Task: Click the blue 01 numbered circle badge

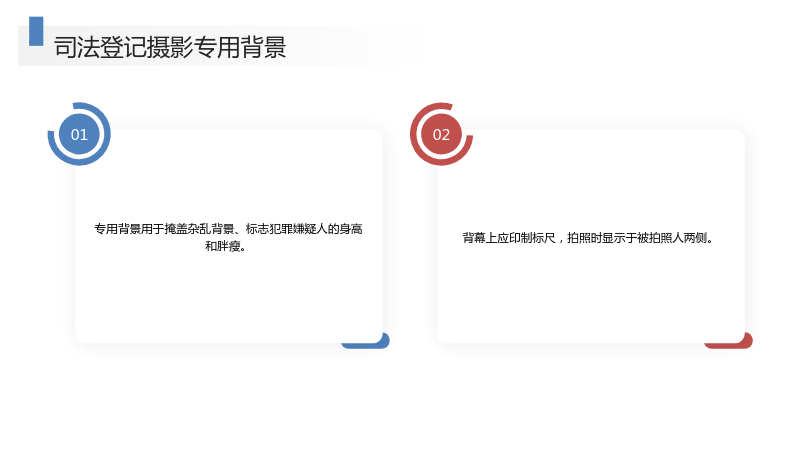Action: [x=79, y=134]
